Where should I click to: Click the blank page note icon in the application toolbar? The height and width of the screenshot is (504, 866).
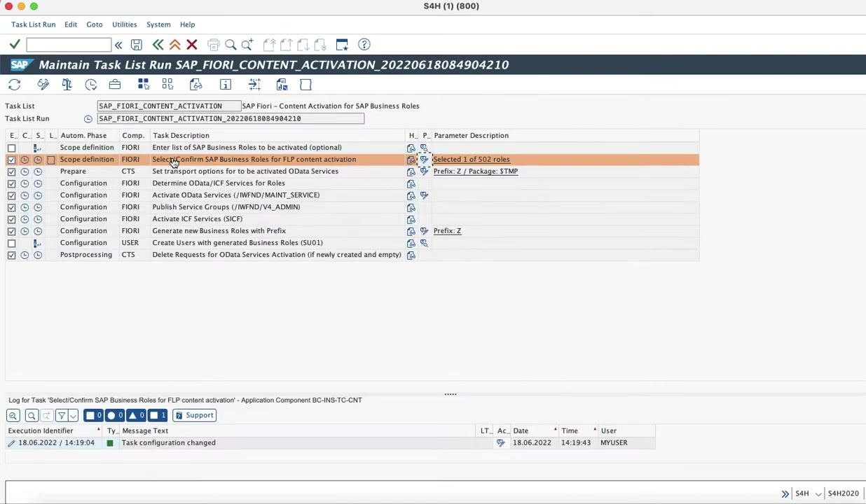305,85
